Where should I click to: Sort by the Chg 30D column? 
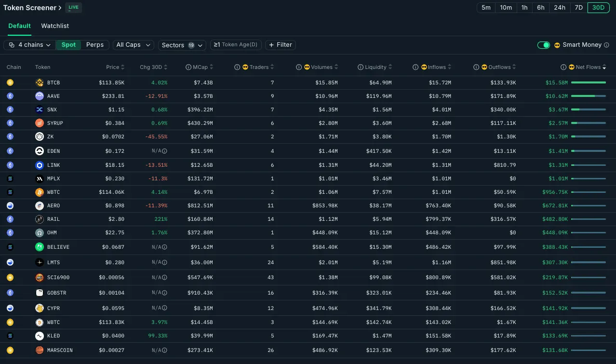154,67
